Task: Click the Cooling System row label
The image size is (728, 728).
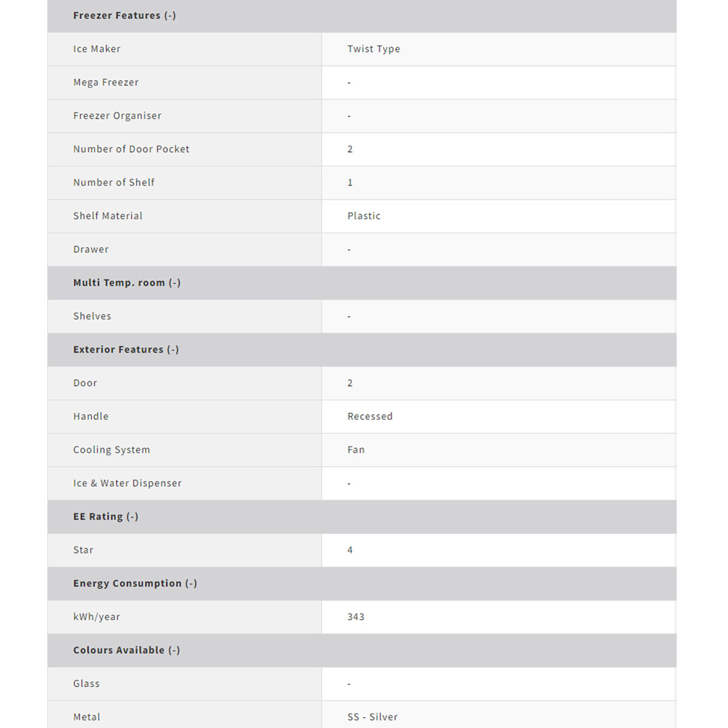Action: (x=112, y=450)
